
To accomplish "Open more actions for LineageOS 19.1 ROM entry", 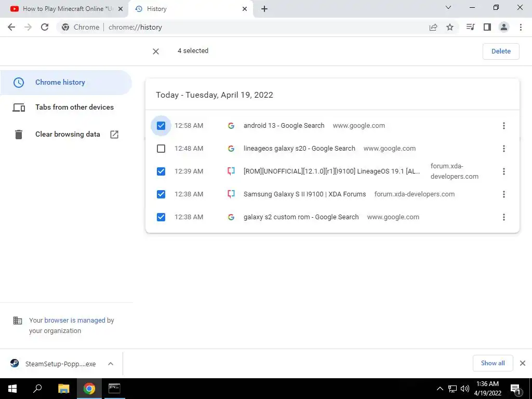I will [504, 171].
